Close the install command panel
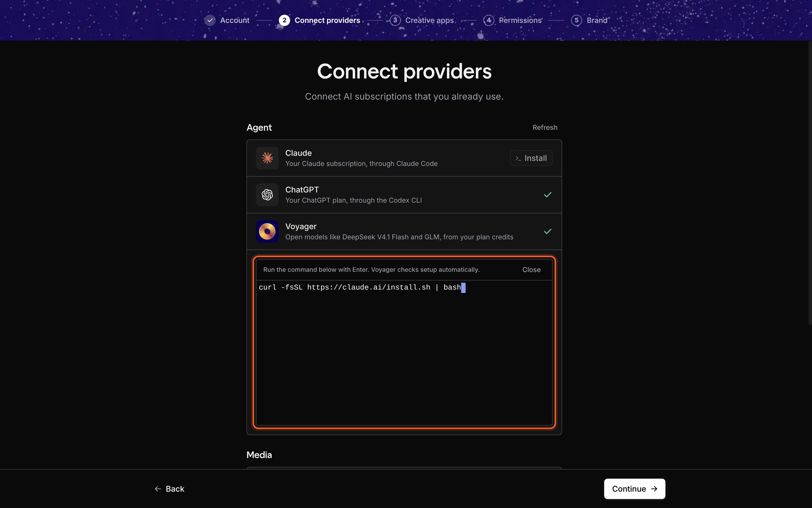Screen dimensions: 812x508 click(x=531, y=270)
